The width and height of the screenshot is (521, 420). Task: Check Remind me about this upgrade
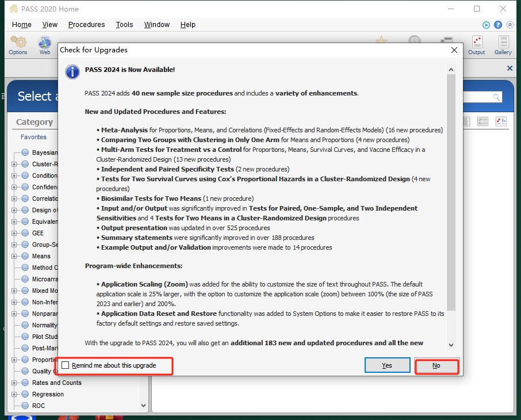coord(66,365)
